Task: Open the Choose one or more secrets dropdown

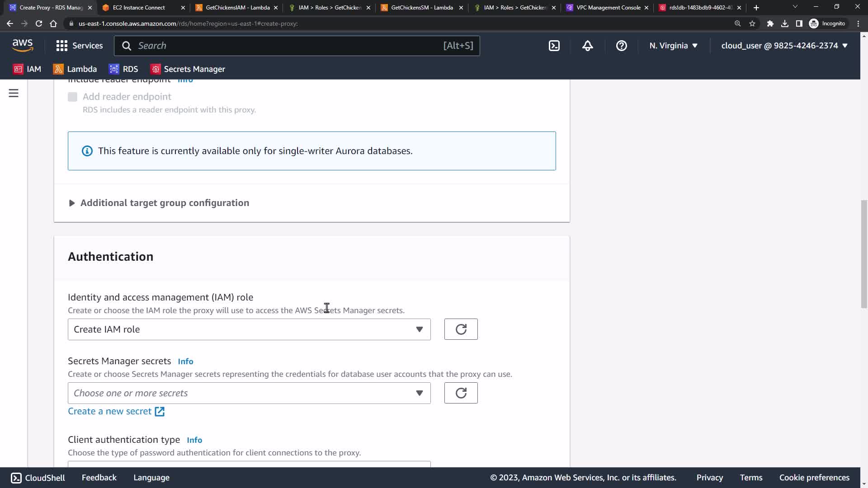Action: [x=249, y=393]
